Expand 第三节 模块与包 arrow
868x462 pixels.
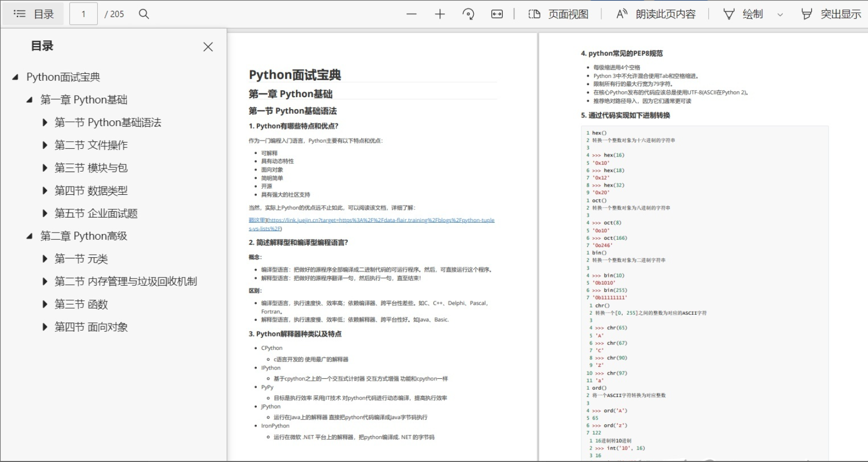pos(44,168)
